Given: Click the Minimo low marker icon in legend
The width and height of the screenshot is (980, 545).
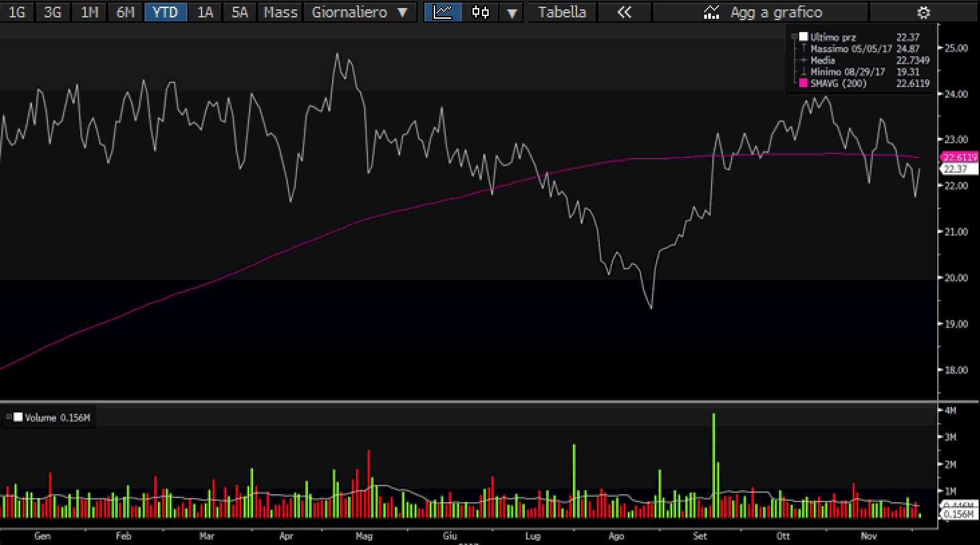Looking at the screenshot, I should pyautogui.click(x=803, y=72).
